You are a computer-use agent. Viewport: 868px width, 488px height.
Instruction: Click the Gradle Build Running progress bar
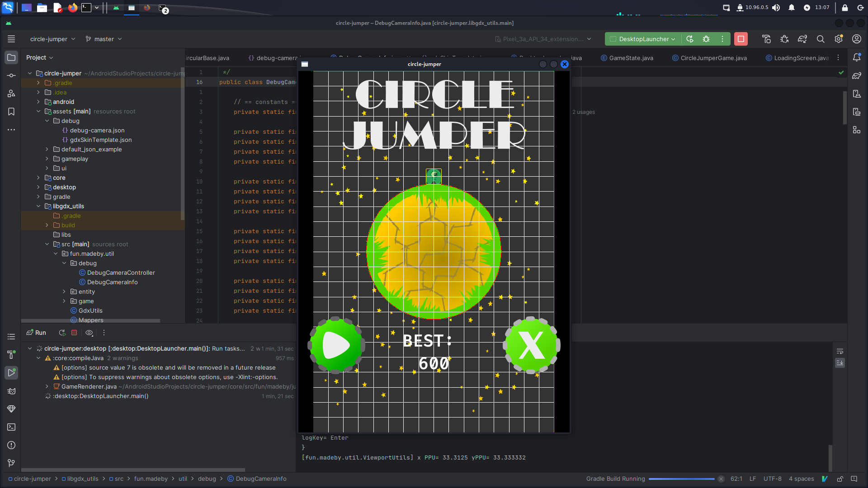[681, 479]
